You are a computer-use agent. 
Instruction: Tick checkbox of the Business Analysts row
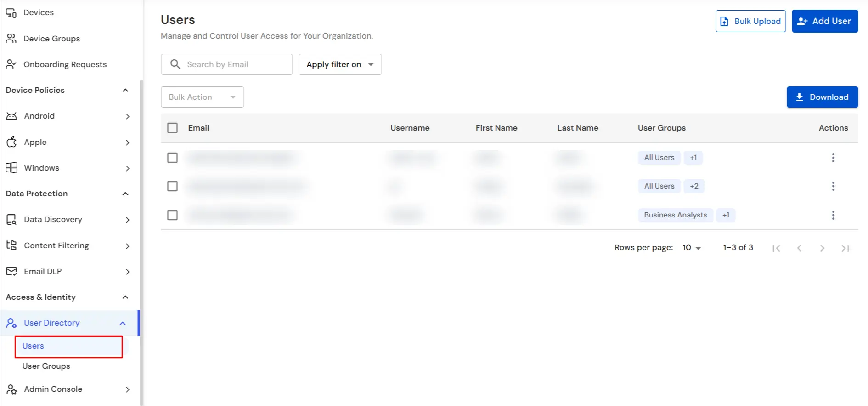172,215
